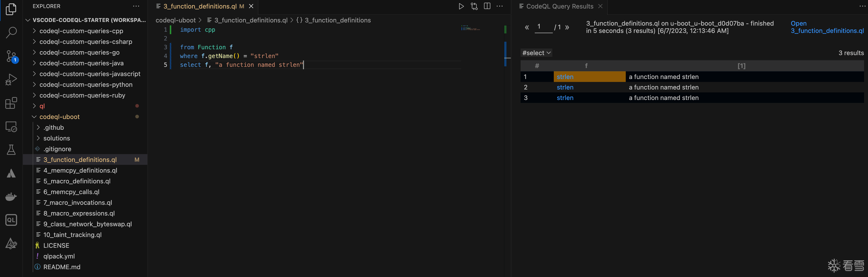
Task: Open the 4_memcpy_definitions.ql file
Action: (x=80, y=170)
